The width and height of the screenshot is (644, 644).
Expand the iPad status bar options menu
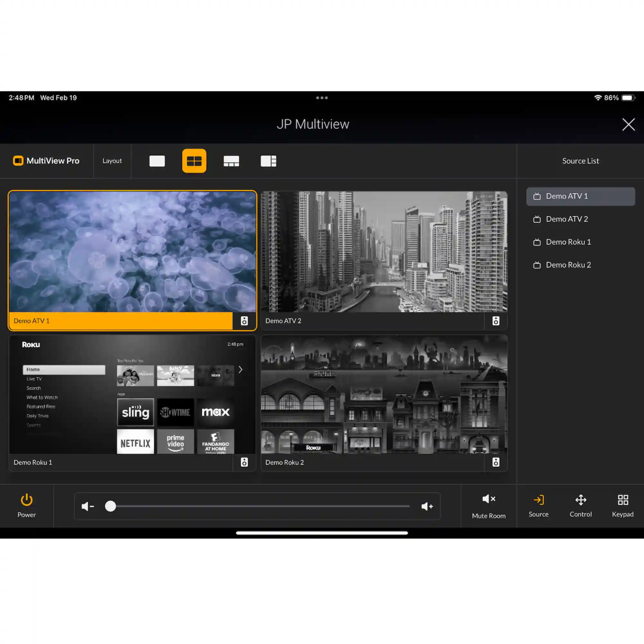coord(322,97)
